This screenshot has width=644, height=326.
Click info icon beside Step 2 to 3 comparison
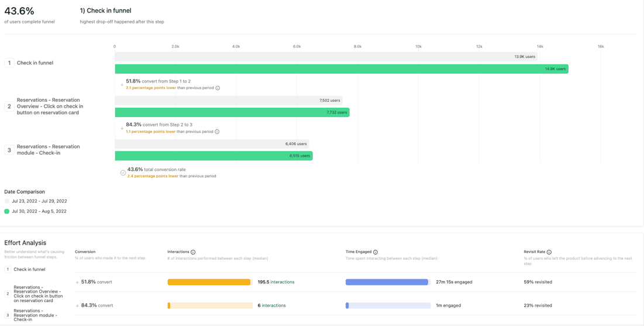coord(217,132)
